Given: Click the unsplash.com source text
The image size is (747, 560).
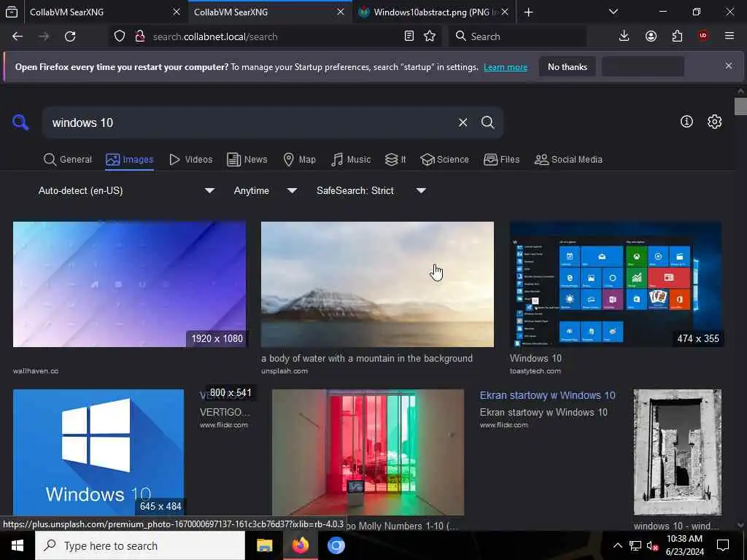Looking at the screenshot, I should pyautogui.click(x=285, y=371).
